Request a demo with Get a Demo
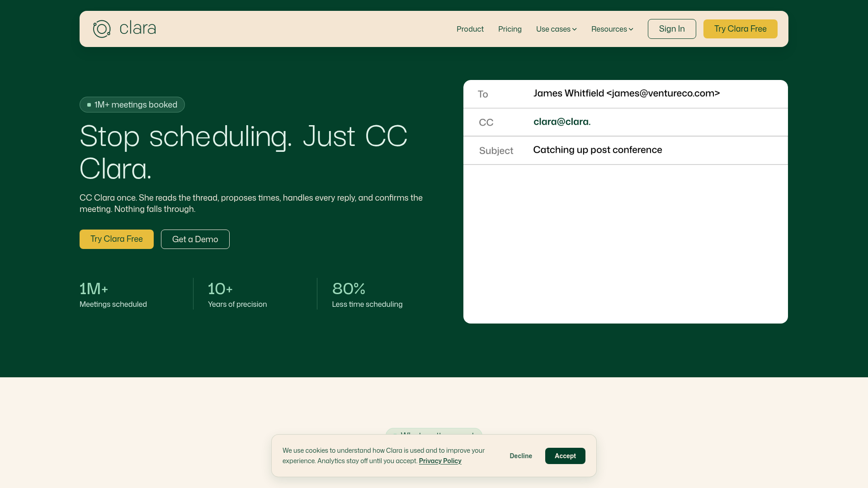Viewport: 868px width, 488px height. pyautogui.click(x=195, y=239)
